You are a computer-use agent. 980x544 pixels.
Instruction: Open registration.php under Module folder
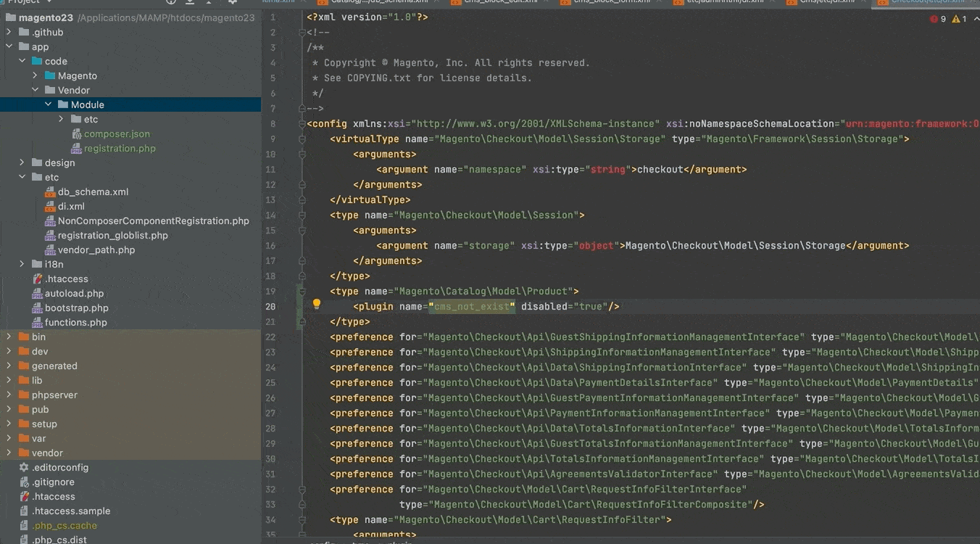coord(119,148)
